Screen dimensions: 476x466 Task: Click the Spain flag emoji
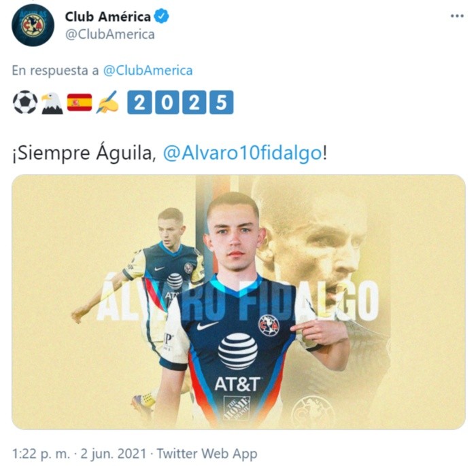pos(80,103)
